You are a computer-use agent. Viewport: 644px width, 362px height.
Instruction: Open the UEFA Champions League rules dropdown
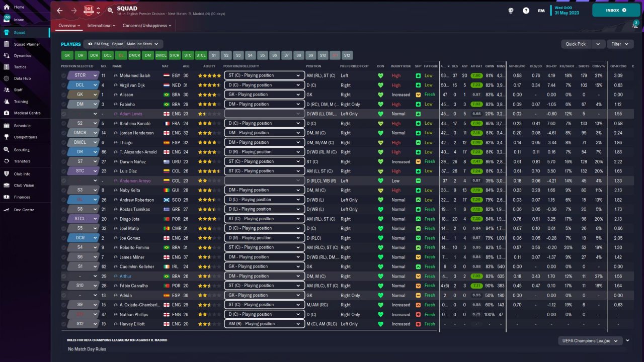pos(591,341)
